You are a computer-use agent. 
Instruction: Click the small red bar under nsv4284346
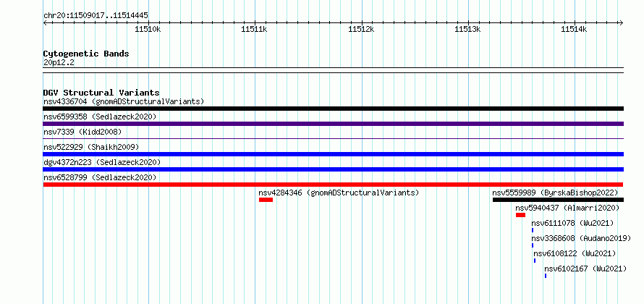pyautogui.click(x=266, y=200)
